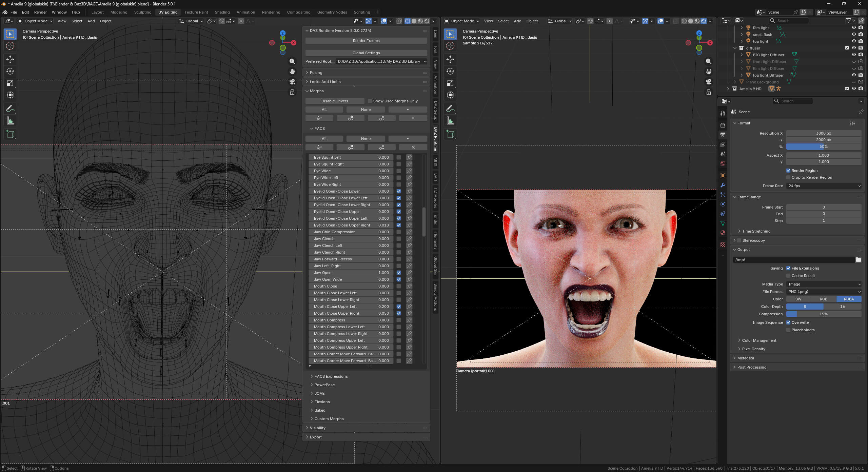
Task: Click Global Settings button
Action: click(x=366, y=53)
